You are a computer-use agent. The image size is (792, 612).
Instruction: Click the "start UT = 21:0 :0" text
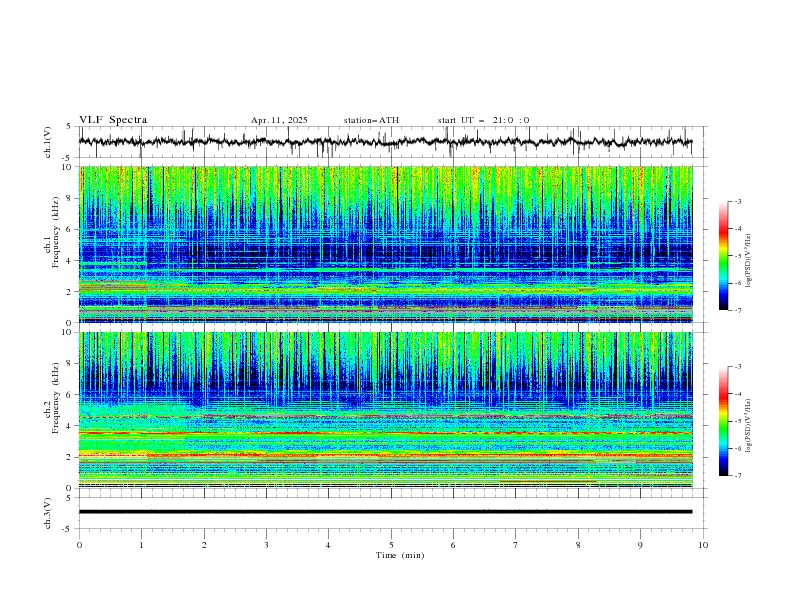(x=483, y=120)
